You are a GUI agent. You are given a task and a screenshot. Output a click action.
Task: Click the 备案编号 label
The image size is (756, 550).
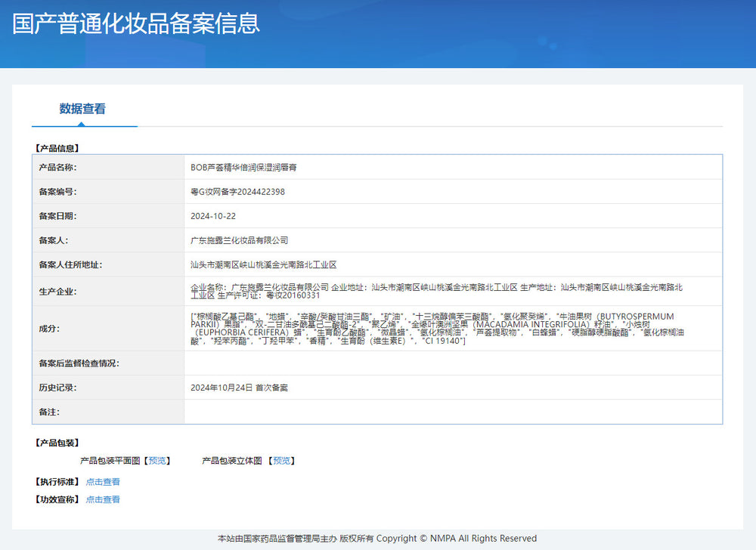click(58, 192)
